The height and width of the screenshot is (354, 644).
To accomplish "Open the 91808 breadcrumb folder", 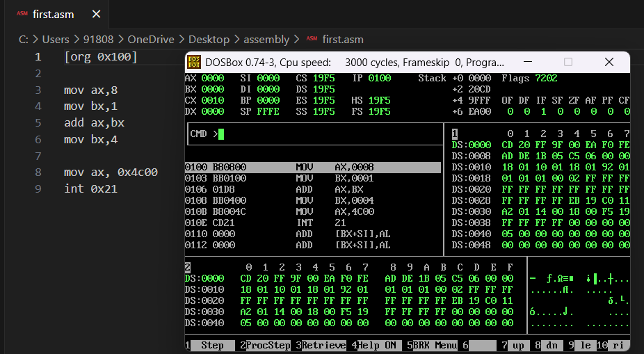I will click(98, 40).
